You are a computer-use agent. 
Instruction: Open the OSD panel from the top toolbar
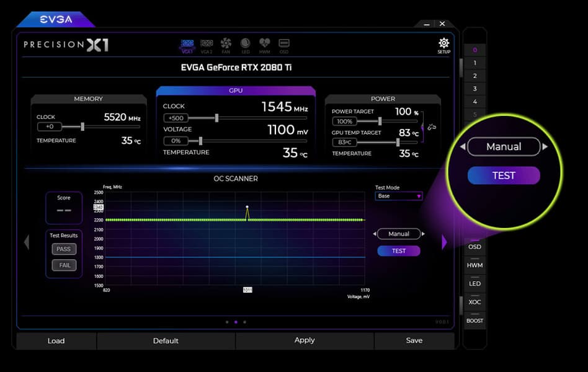pyautogui.click(x=283, y=43)
